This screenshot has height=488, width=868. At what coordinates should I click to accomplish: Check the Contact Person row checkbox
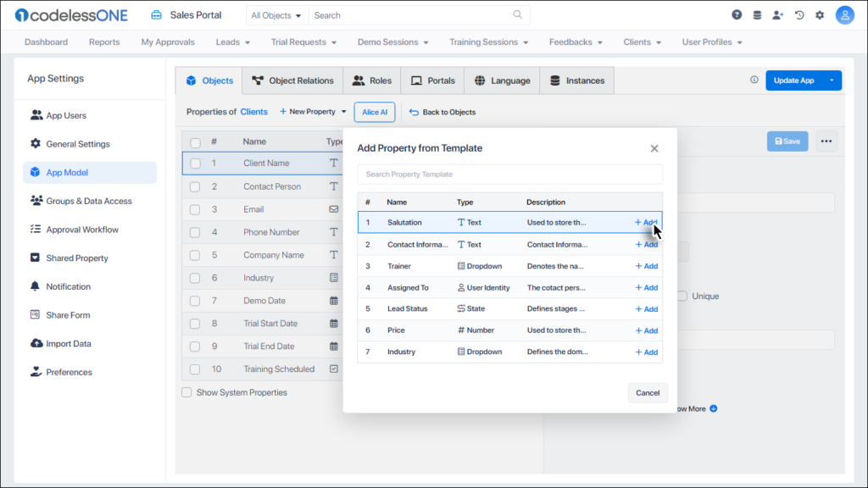(195, 186)
